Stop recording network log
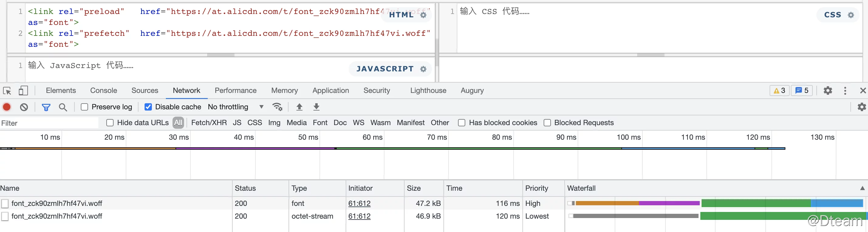Image resolution: width=868 pixels, height=232 pixels. [7, 107]
